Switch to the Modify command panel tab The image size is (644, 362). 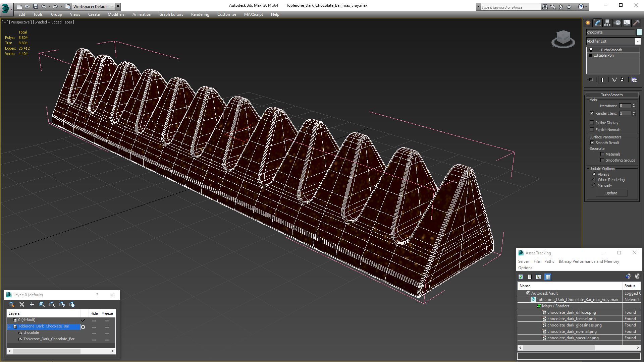[x=598, y=23]
